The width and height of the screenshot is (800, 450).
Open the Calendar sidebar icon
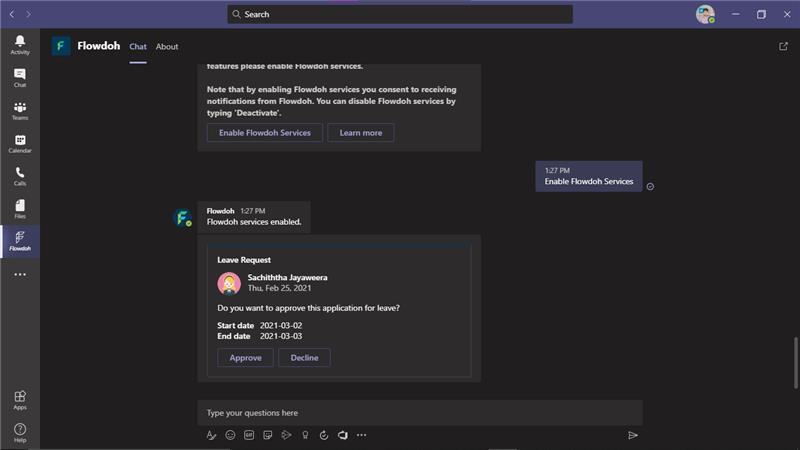[20, 143]
